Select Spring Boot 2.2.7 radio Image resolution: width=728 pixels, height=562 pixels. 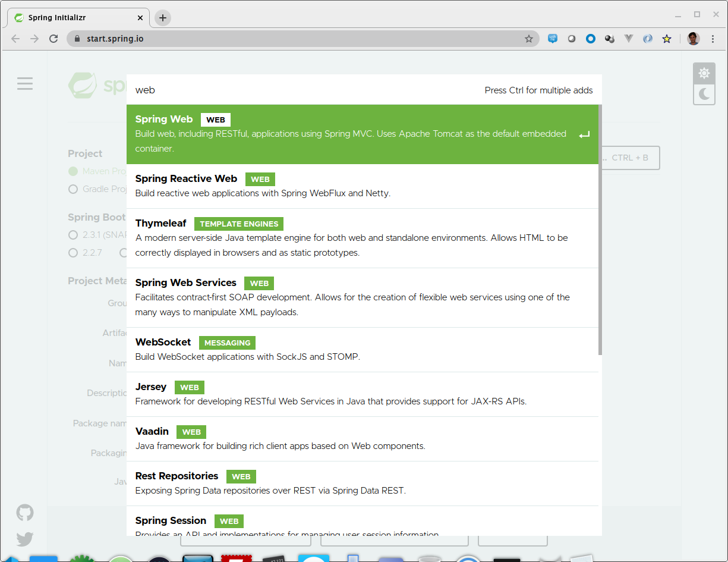pos(73,253)
